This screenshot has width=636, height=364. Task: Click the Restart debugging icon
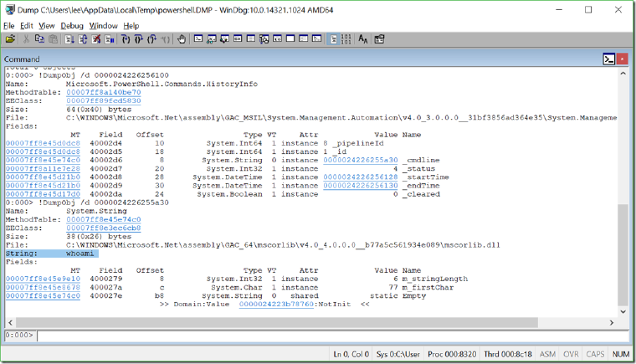[83, 39]
